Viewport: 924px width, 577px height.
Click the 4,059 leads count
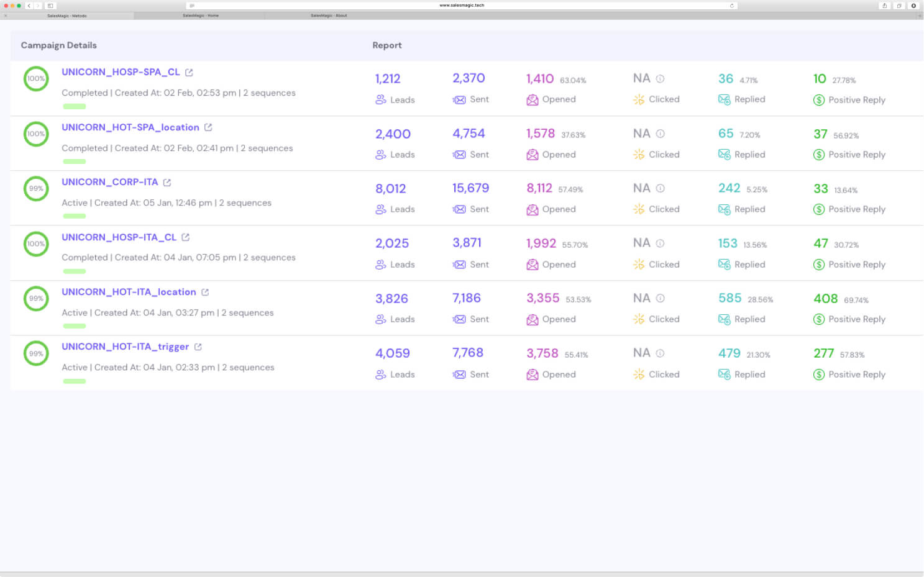(393, 353)
